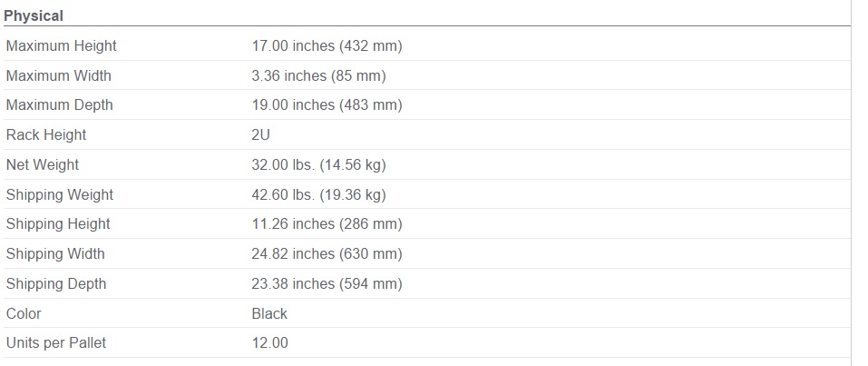Screen dimensions: 868x366
Task: Select the Maximum Depth label
Action: click(59, 104)
